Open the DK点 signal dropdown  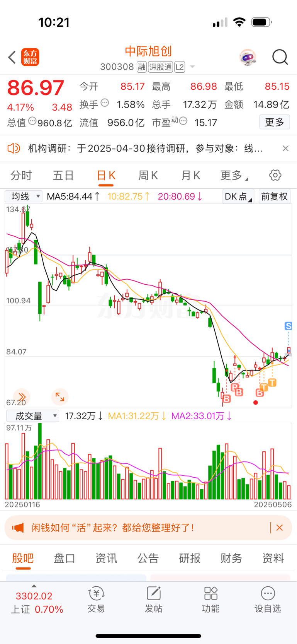pyautogui.click(x=238, y=196)
